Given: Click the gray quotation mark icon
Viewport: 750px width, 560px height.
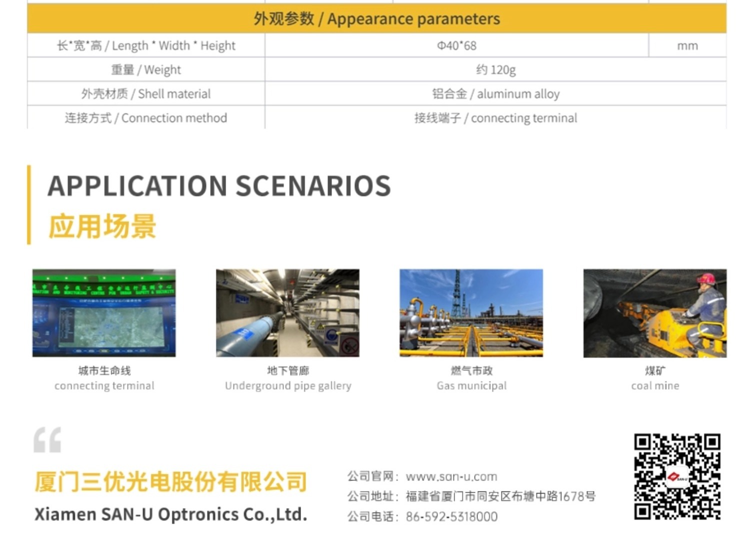Looking at the screenshot, I should click(x=47, y=440).
